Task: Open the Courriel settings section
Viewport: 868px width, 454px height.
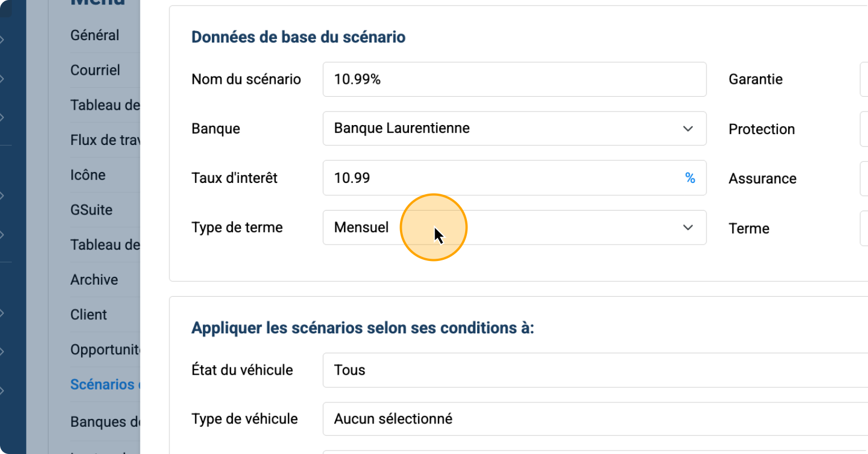Action: pyautogui.click(x=95, y=70)
